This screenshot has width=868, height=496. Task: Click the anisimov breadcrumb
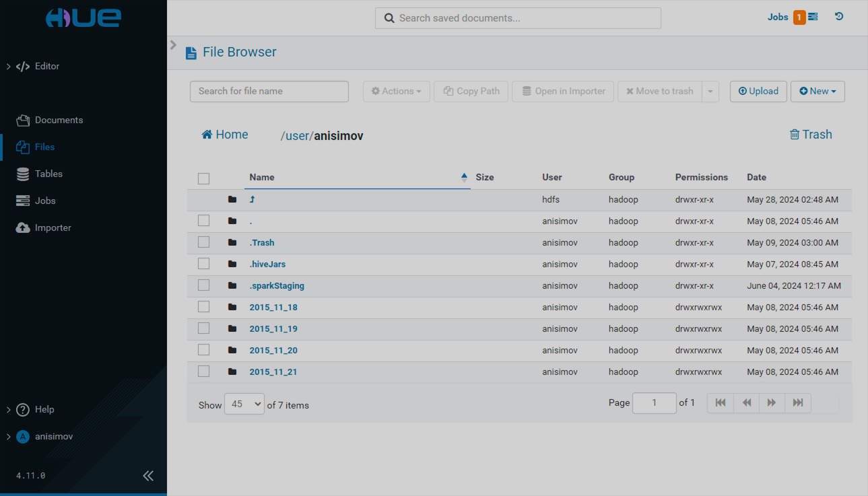tap(339, 136)
